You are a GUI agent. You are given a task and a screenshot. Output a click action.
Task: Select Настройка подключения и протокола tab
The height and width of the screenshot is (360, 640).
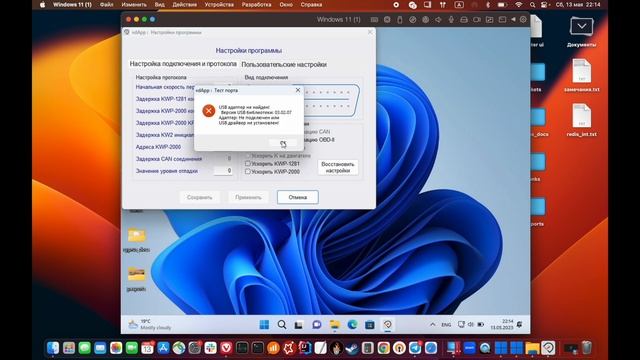tap(183, 64)
